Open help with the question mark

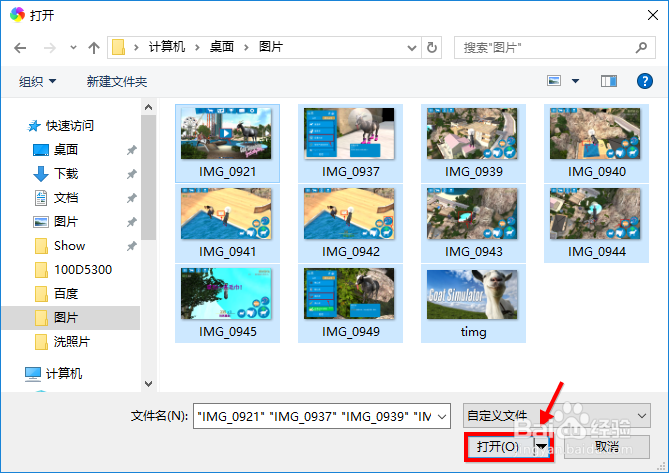point(645,81)
